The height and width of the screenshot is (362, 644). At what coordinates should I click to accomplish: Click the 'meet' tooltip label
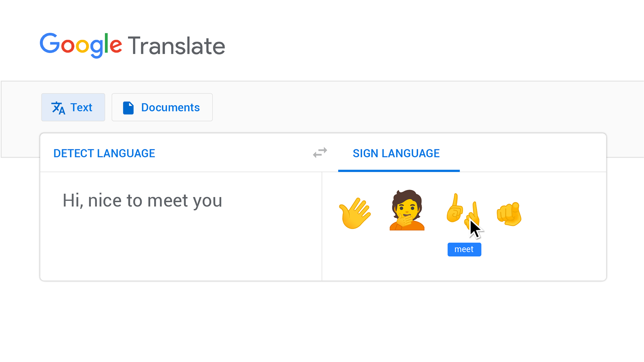tap(464, 249)
